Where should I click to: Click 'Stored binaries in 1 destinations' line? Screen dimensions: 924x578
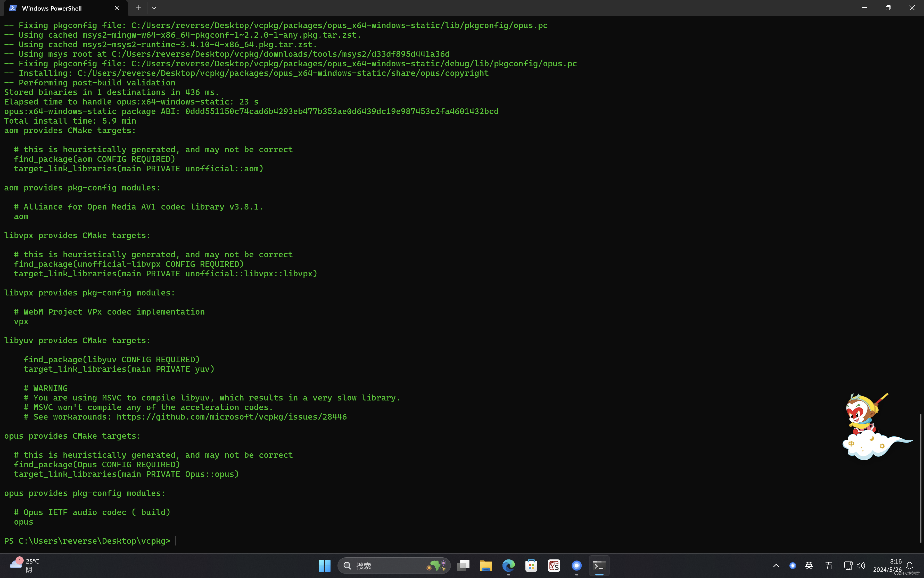pos(111,92)
